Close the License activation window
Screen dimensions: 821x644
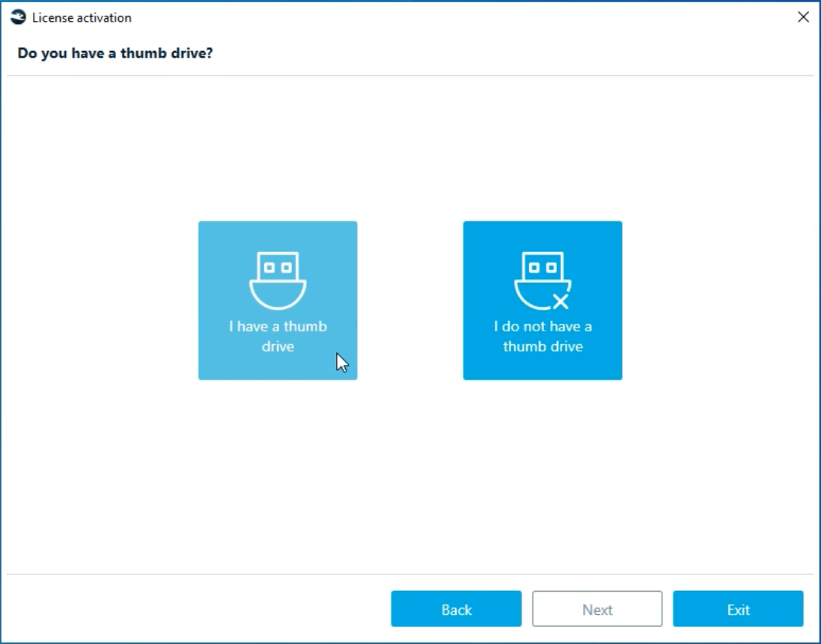tap(803, 17)
